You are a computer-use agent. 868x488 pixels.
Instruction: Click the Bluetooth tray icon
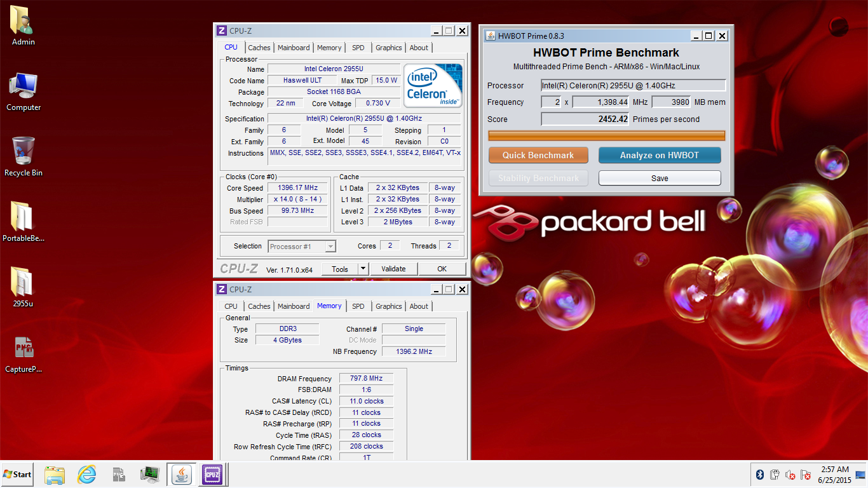tap(759, 474)
